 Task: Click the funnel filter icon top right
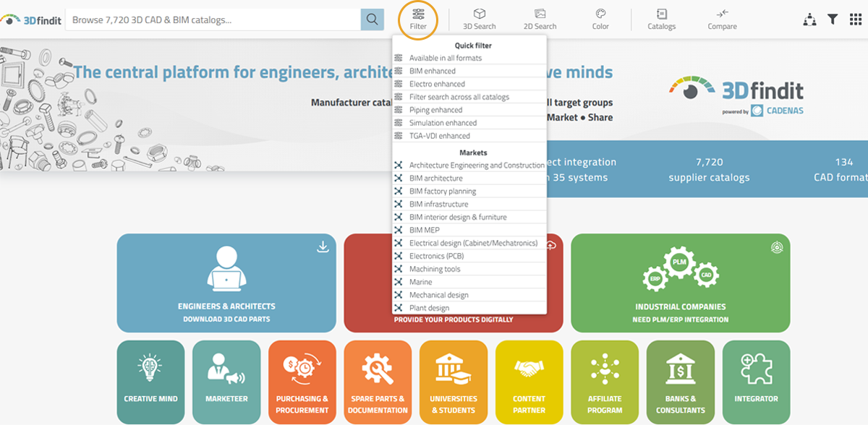pyautogui.click(x=833, y=20)
